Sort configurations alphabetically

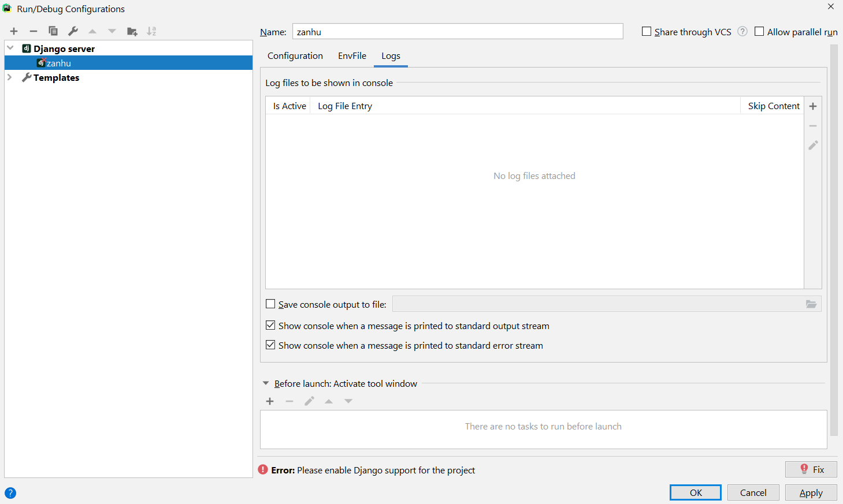151,31
